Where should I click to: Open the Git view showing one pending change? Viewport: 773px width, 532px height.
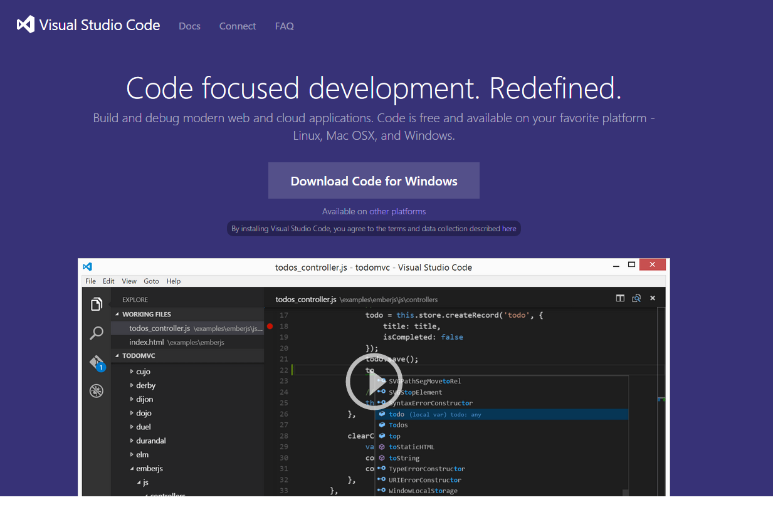click(97, 362)
